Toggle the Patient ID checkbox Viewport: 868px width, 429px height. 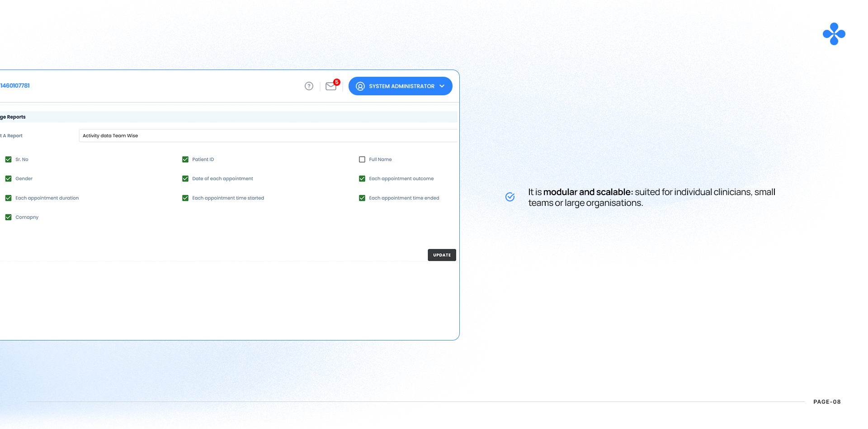click(185, 159)
